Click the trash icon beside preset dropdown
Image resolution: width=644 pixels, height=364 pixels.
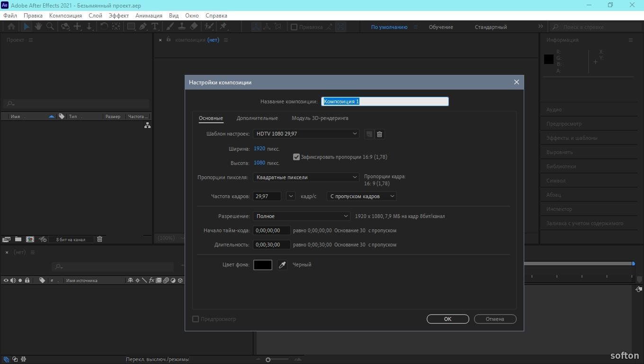coord(379,134)
